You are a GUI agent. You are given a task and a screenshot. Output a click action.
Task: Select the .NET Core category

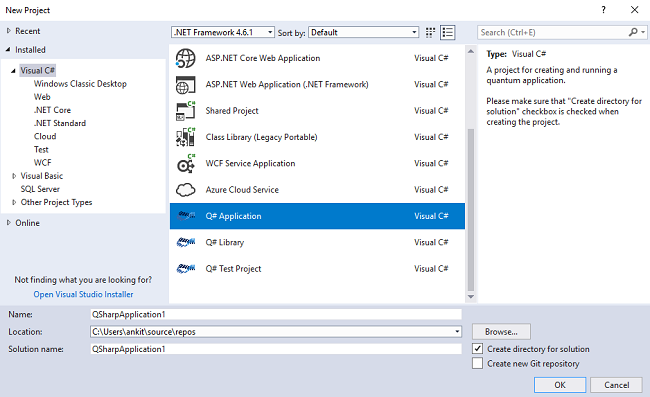(x=52, y=110)
